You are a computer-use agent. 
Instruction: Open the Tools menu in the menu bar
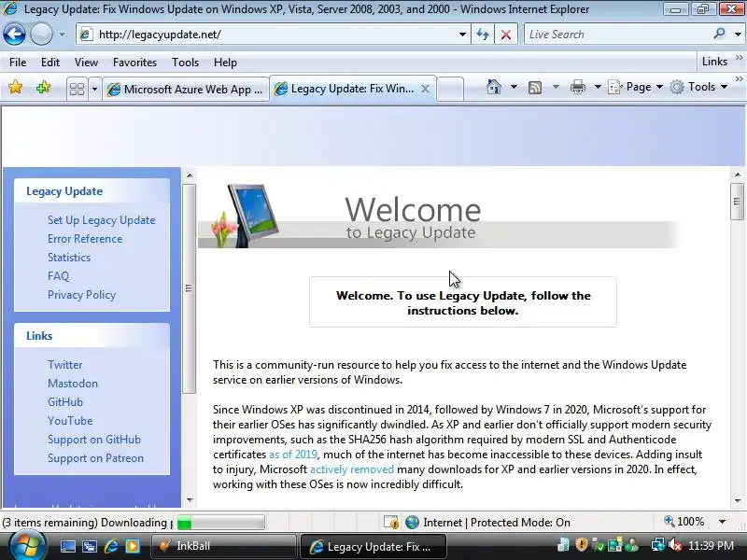(x=185, y=63)
